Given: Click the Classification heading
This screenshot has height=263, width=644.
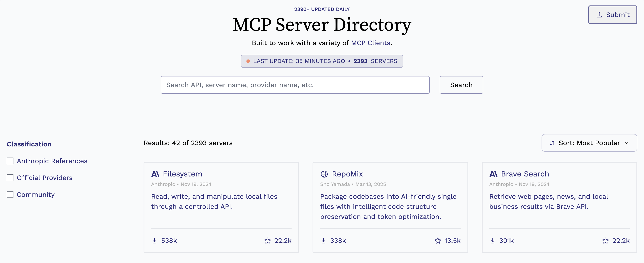Looking at the screenshot, I should (x=29, y=144).
